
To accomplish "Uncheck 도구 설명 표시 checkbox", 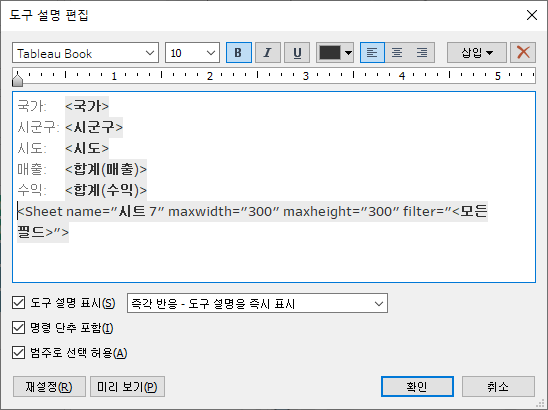I will point(19,303).
